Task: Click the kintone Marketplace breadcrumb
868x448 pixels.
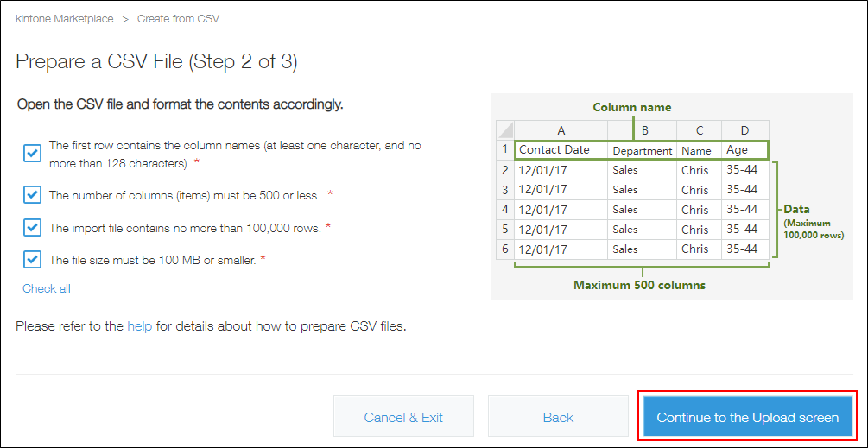Action: coord(63,18)
